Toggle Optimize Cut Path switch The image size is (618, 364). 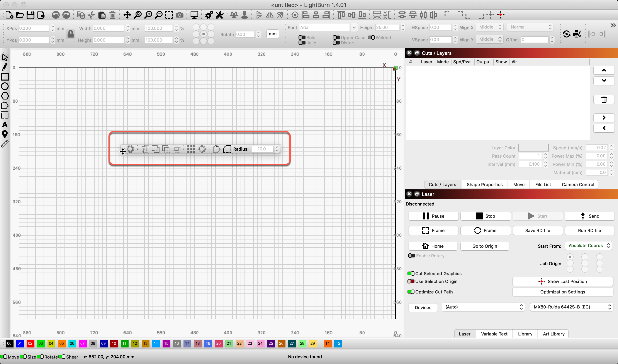pyautogui.click(x=411, y=292)
